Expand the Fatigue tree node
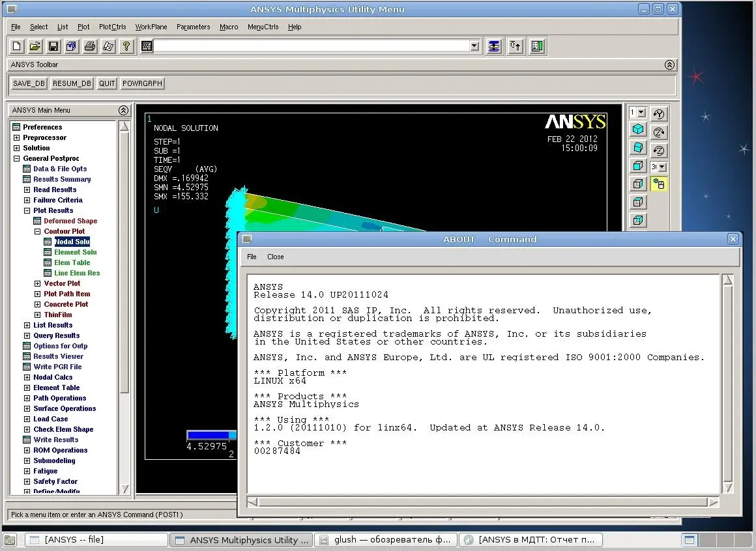 coord(27,471)
